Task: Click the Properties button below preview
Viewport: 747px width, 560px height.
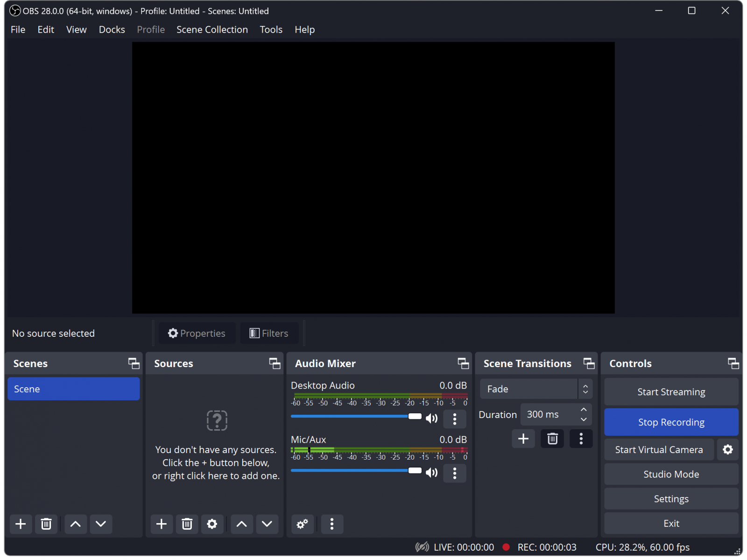Action: (197, 333)
